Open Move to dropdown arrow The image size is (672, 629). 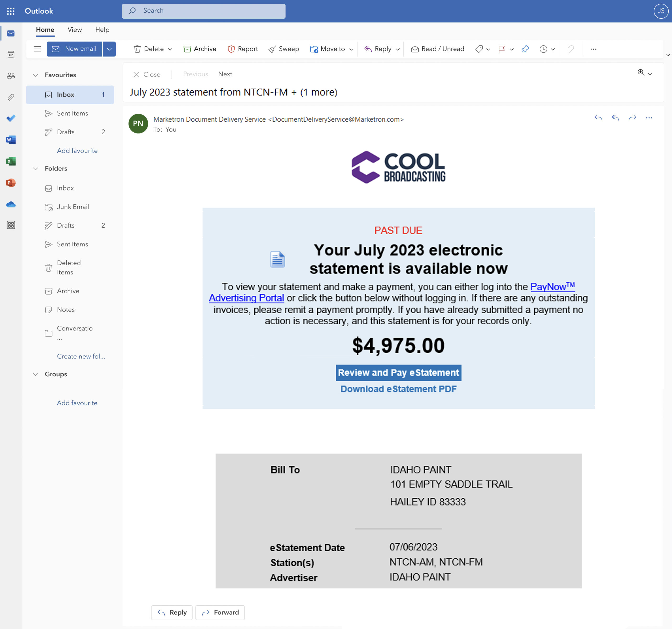tap(351, 49)
